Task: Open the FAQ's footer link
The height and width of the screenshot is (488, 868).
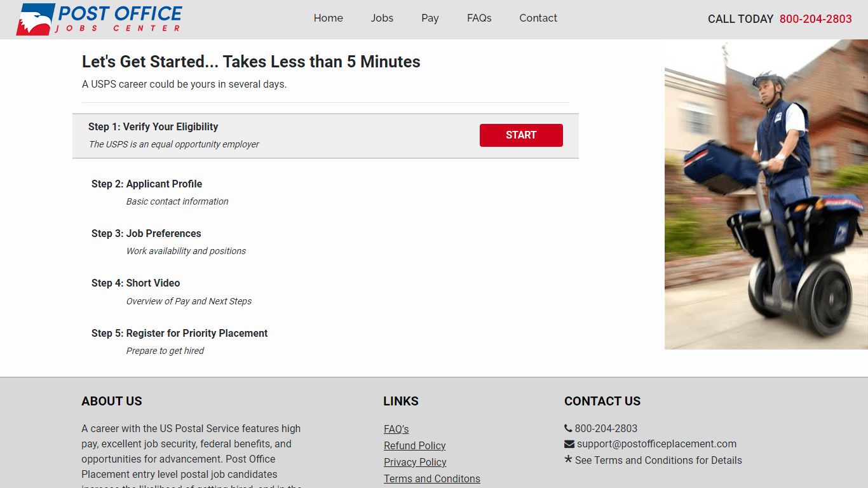Action: pyautogui.click(x=397, y=429)
